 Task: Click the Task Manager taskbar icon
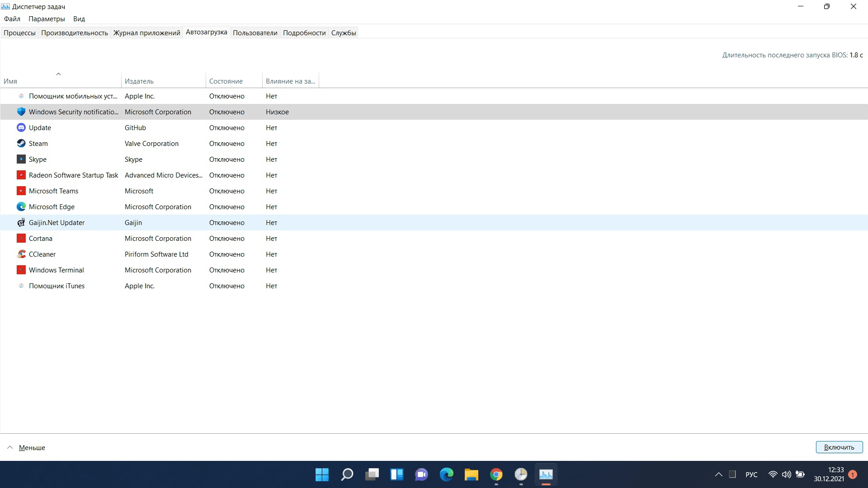point(546,474)
